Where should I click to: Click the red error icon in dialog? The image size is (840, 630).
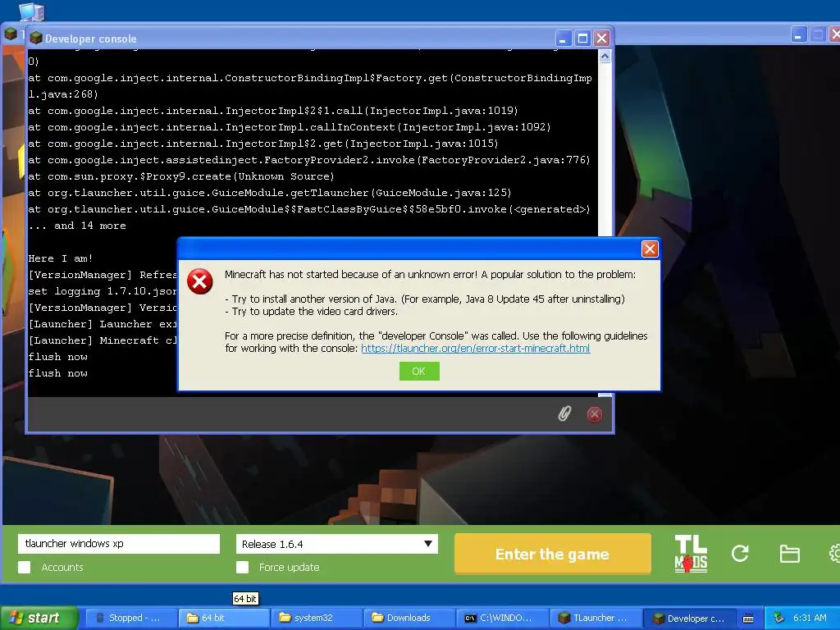[x=200, y=282]
